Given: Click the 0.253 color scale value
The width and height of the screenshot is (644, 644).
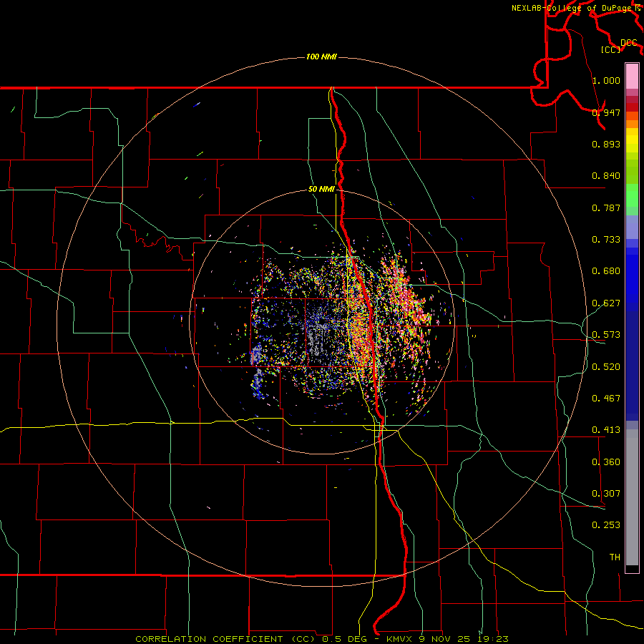Looking at the screenshot, I should coord(606,525).
